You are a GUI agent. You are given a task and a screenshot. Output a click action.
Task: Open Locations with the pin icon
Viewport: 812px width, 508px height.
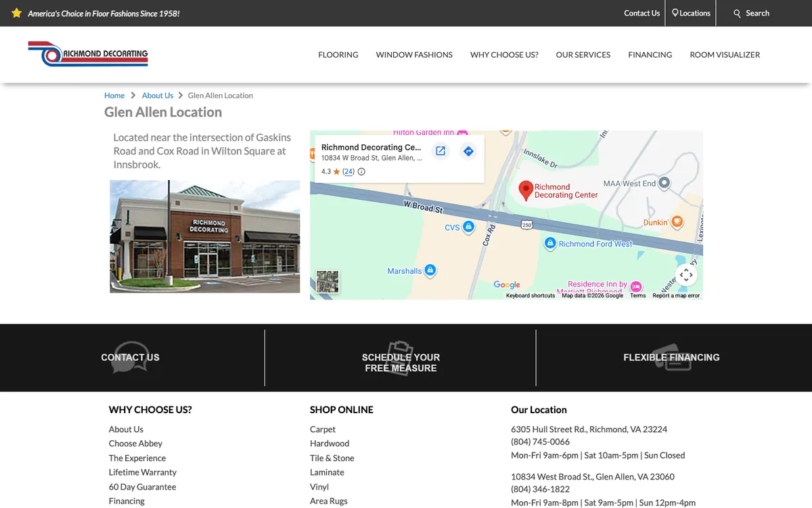point(691,13)
